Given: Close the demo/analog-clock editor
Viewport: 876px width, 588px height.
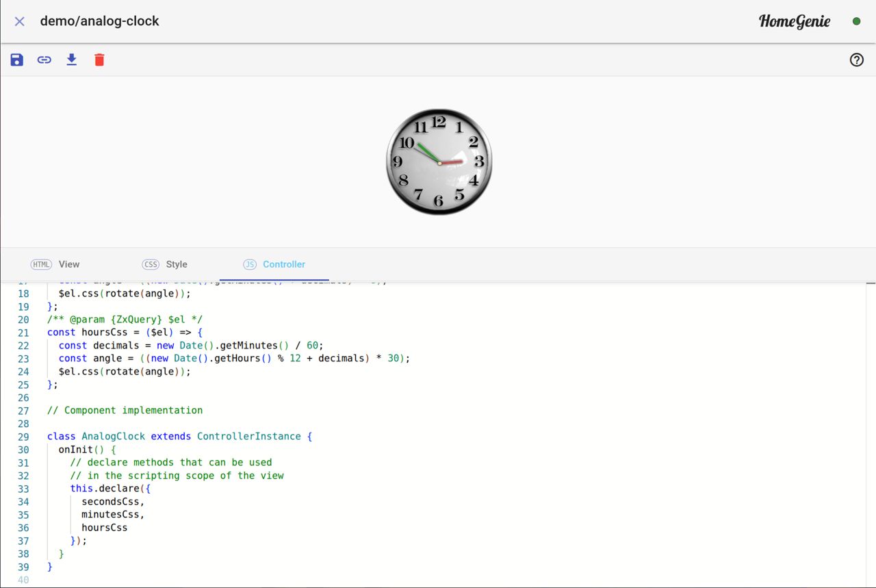Looking at the screenshot, I should click(x=20, y=21).
